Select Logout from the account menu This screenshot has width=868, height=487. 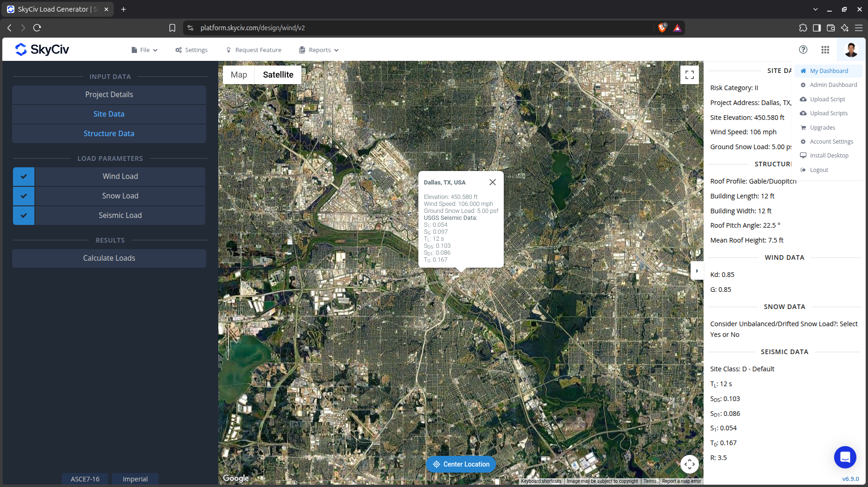coord(829,170)
